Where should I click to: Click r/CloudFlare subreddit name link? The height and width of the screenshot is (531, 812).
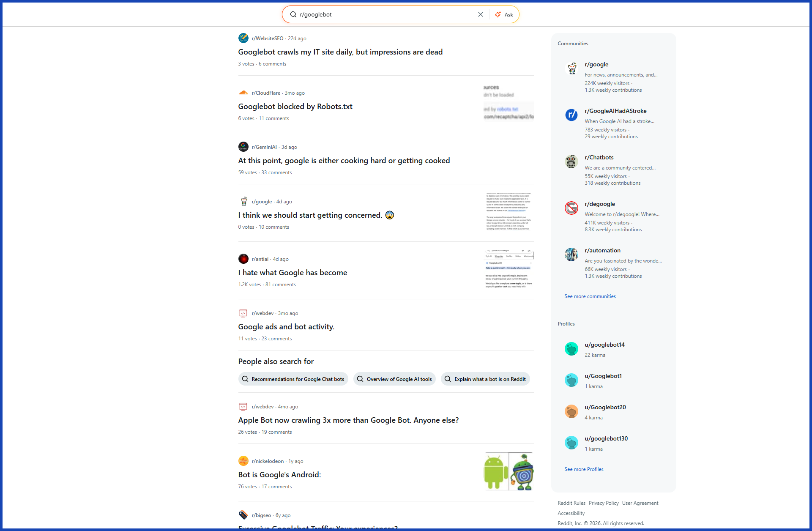click(266, 93)
